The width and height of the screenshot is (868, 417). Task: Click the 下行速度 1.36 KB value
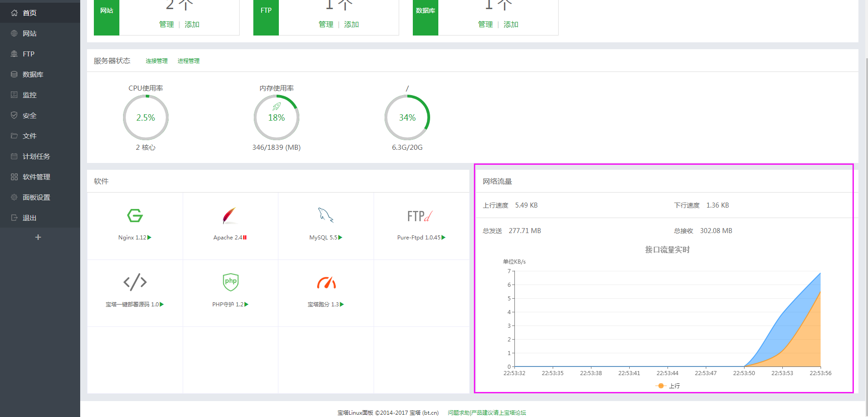tap(718, 205)
